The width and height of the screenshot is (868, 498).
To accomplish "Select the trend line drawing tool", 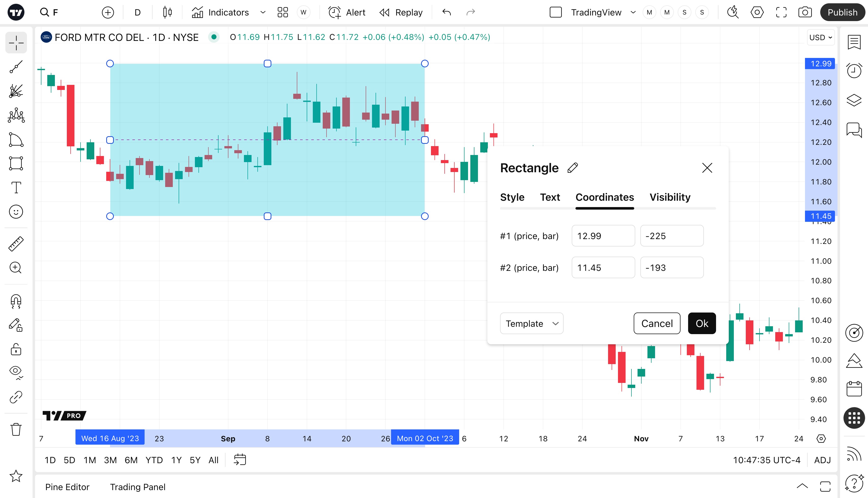I will coord(16,67).
